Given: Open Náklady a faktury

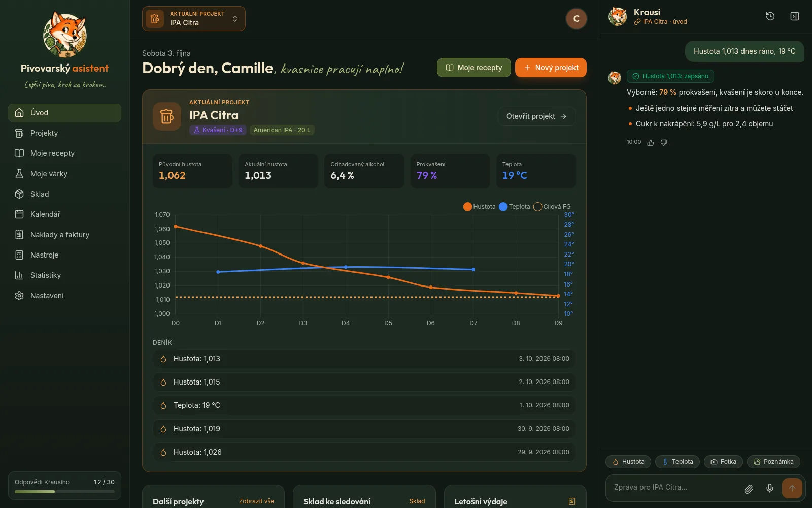Looking at the screenshot, I should pyautogui.click(x=64, y=235).
